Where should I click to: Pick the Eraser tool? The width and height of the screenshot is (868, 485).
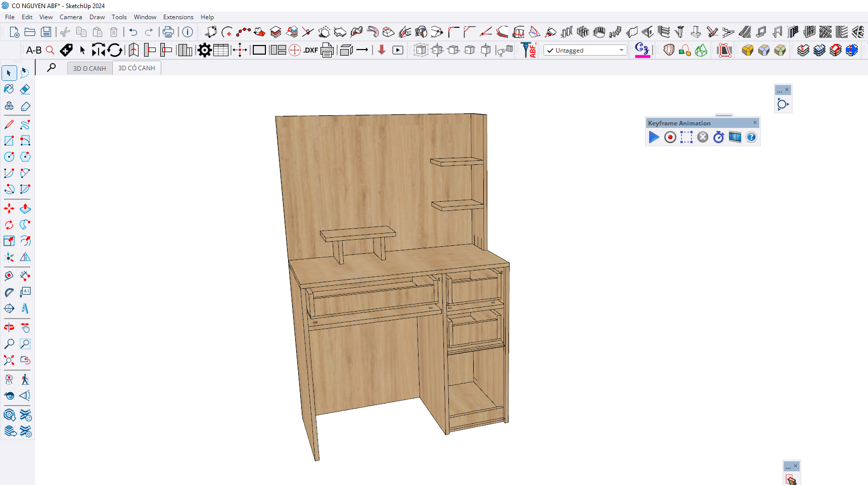[25, 89]
